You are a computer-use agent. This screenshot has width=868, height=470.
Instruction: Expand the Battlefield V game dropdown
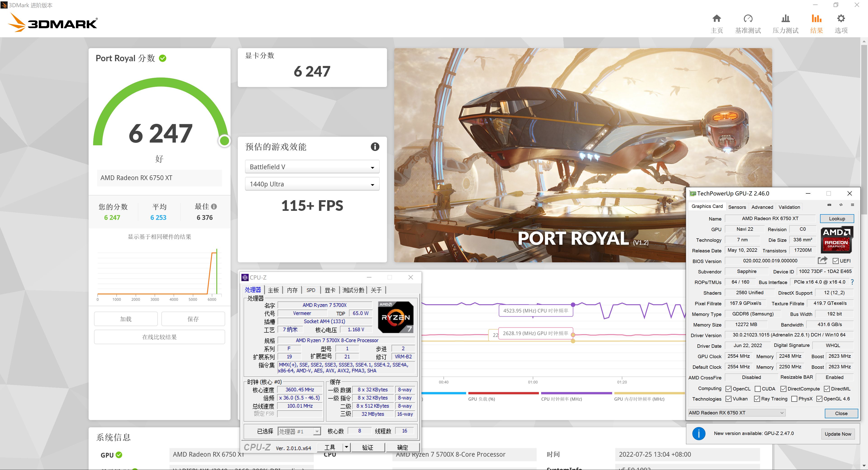click(x=312, y=167)
